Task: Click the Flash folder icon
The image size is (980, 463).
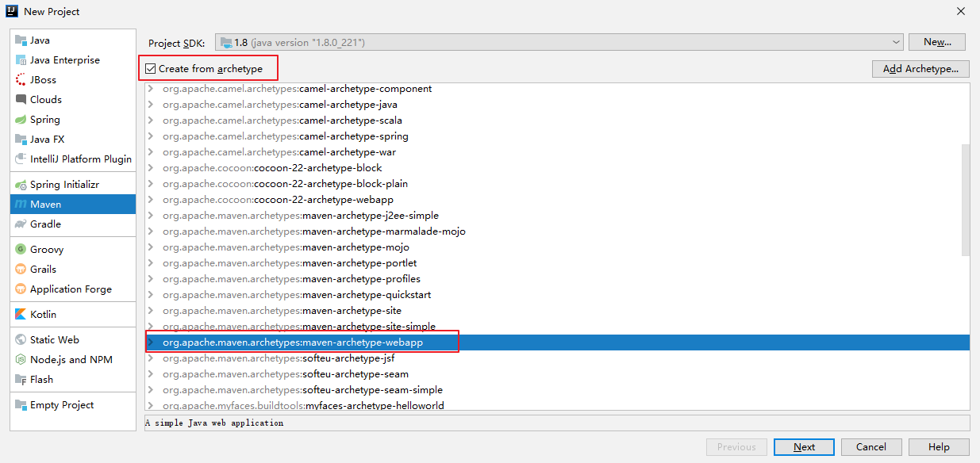Action: (21, 380)
